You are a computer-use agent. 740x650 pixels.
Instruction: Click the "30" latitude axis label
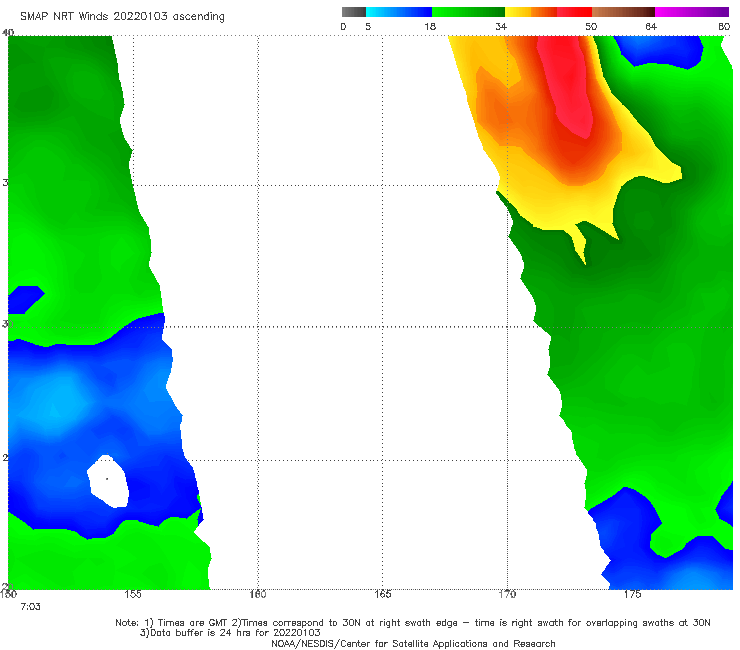tap(6, 324)
